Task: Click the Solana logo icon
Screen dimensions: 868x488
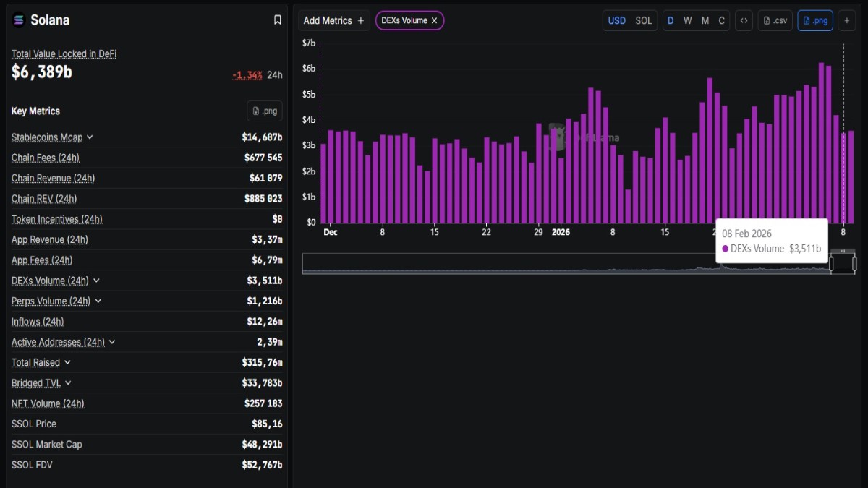Action: tap(18, 20)
